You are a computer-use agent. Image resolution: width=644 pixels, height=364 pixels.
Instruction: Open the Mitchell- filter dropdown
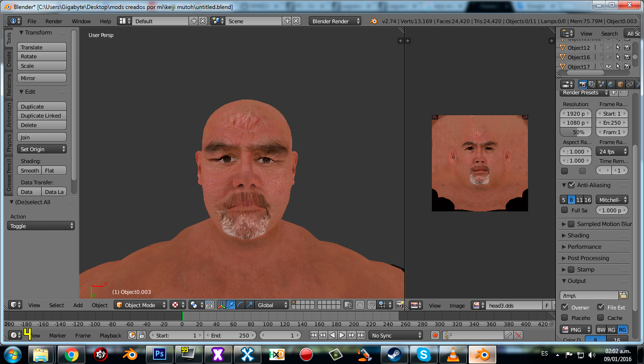click(612, 200)
